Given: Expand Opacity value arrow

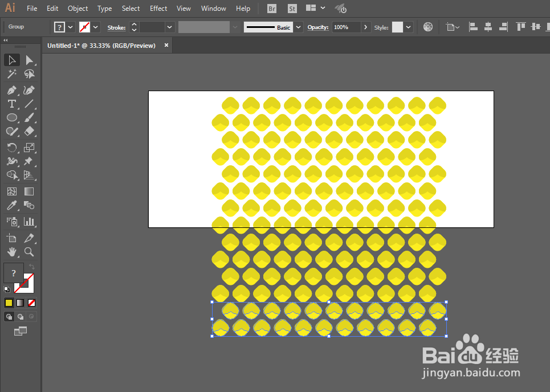Looking at the screenshot, I should tap(365, 27).
